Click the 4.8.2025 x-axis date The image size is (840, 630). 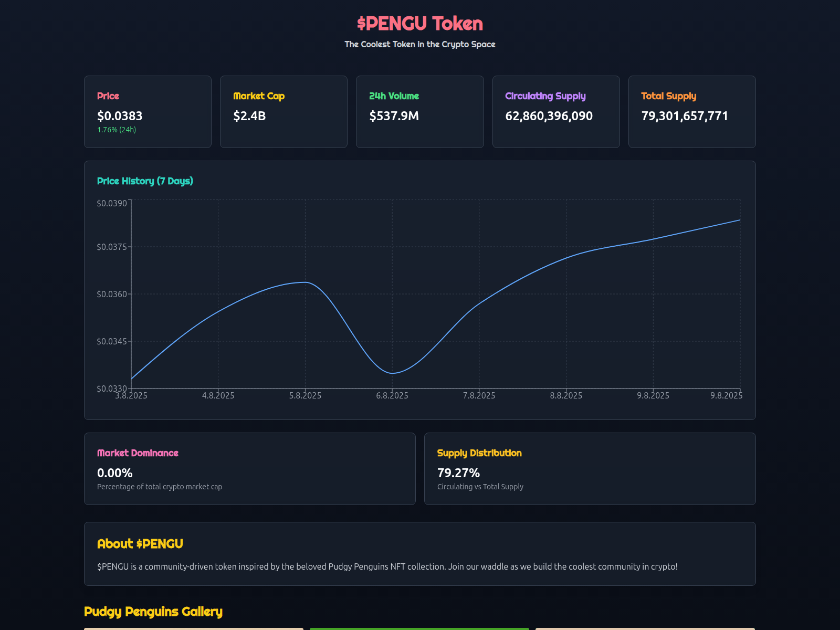pyautogui.click(x=218, y=395)
